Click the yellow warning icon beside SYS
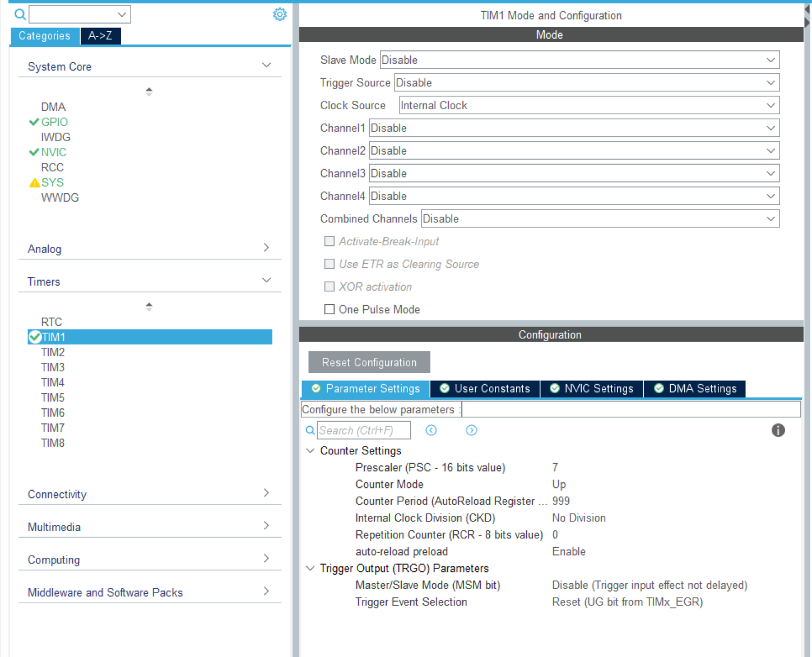812x657 pixels. point(34,183)
